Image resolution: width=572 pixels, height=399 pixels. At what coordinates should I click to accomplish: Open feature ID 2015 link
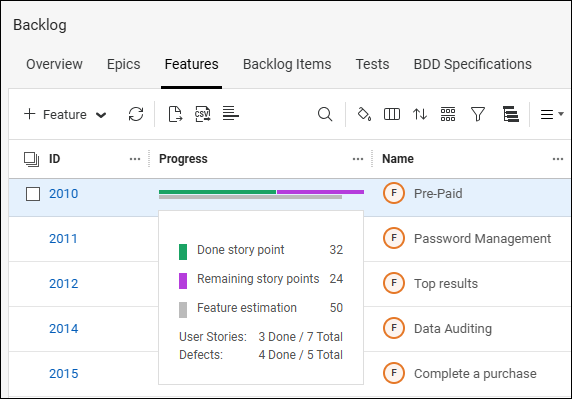pos(63,373)
